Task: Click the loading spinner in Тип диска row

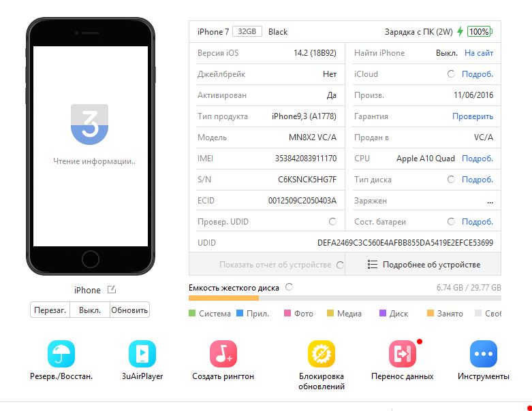Action: point(451,179)
